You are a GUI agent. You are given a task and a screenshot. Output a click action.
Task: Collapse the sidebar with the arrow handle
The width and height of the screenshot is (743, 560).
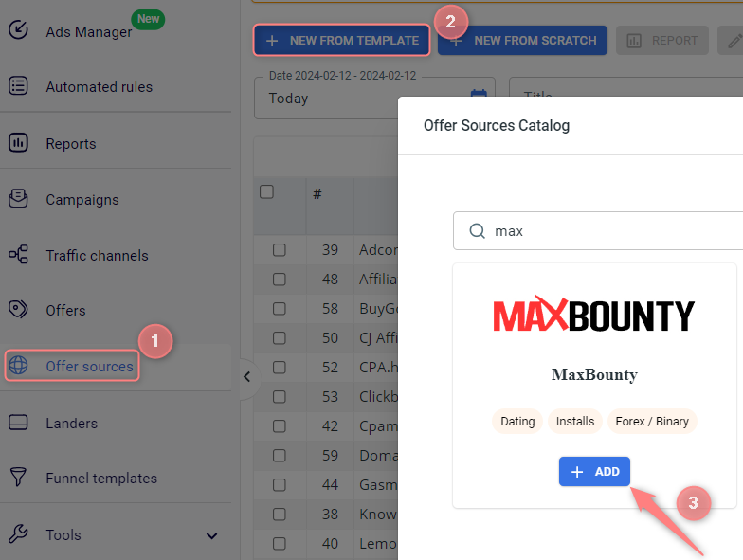(x=246, y=377)
